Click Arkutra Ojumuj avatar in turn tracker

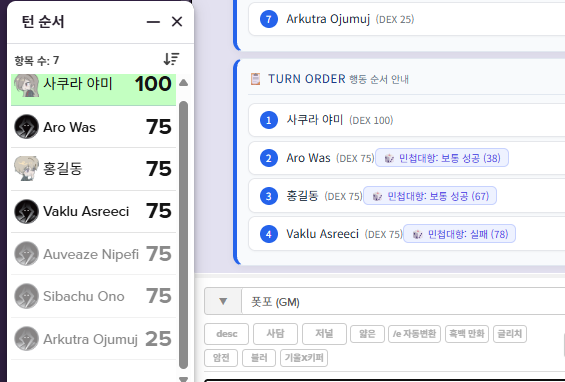pyautogui.click(x=26, y=339)
